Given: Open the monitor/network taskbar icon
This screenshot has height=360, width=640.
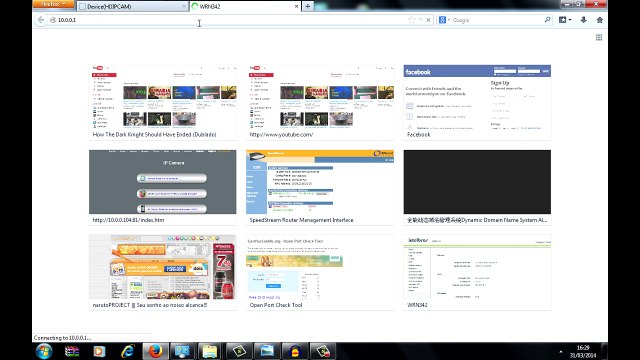Looking at the screenshot, I should (x=182, y=351).
